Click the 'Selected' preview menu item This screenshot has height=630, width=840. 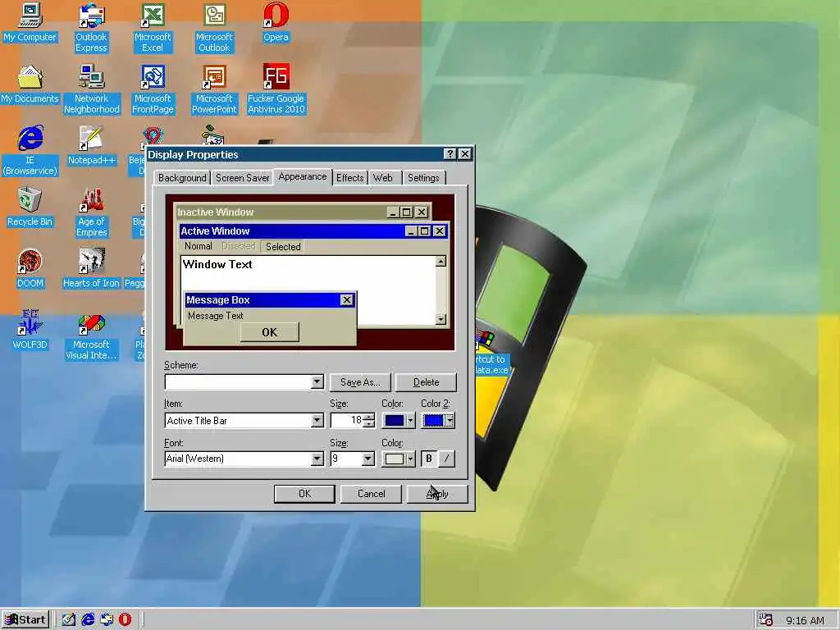(283, 246)
